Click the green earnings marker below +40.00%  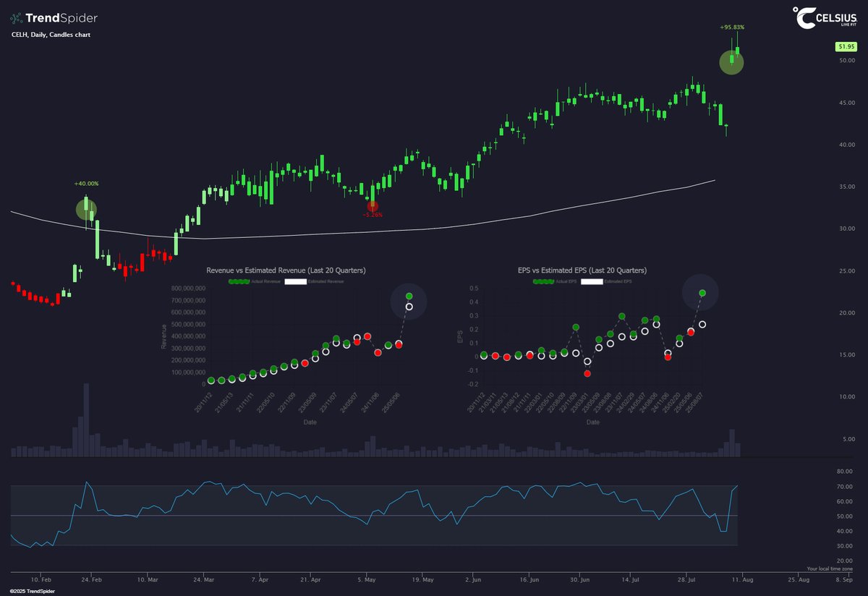pos(86,210)
